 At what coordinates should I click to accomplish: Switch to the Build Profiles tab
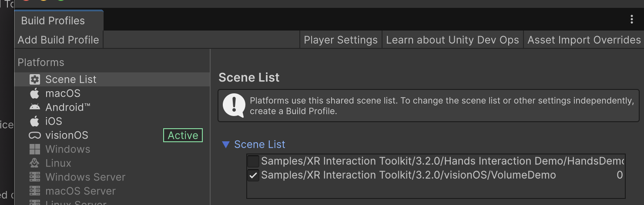tap(53, 20)
